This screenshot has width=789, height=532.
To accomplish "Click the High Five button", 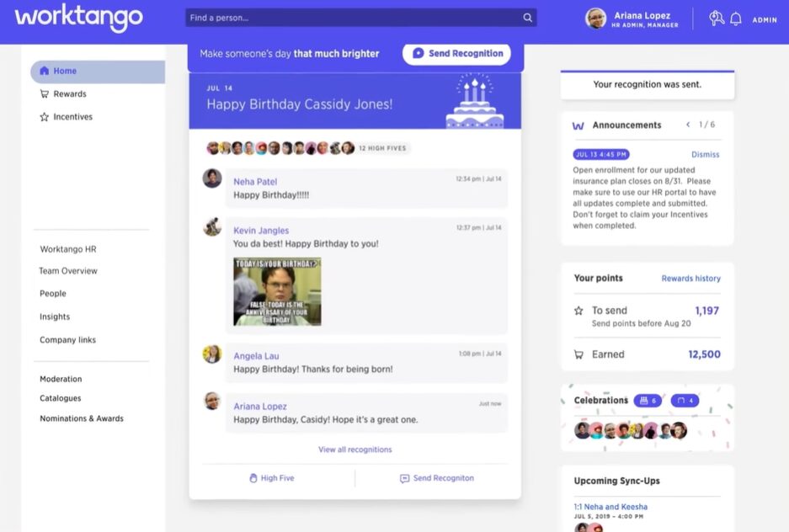I will click(272, 477).
